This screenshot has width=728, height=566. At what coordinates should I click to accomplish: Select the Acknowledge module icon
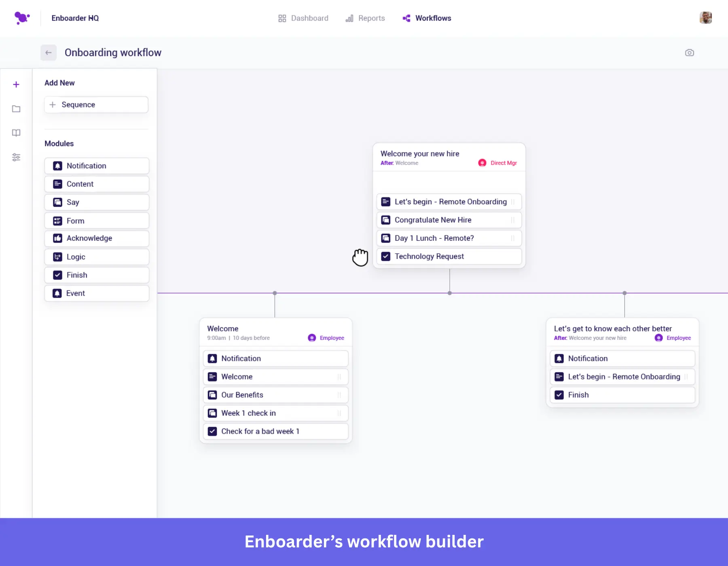click(x=58, y=238)
